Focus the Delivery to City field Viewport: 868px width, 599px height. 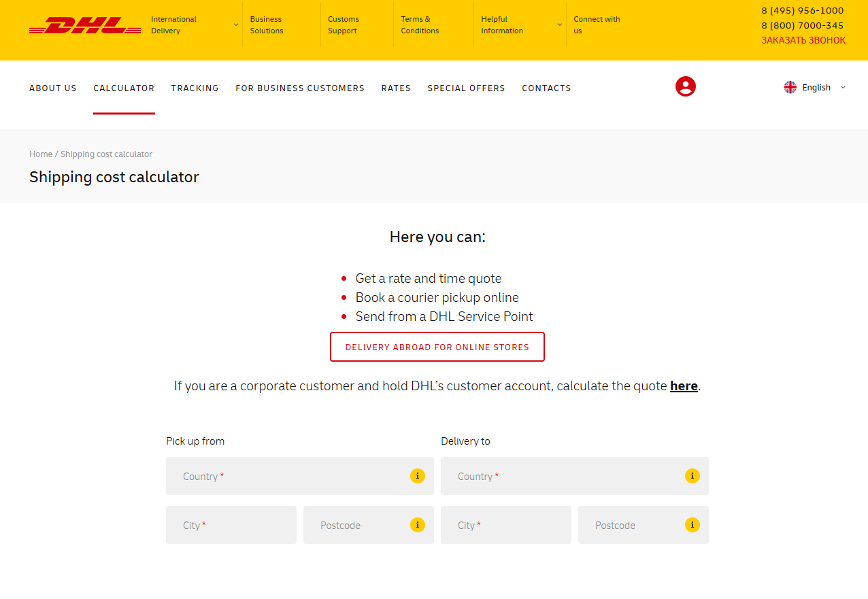[x=506, y=525]
